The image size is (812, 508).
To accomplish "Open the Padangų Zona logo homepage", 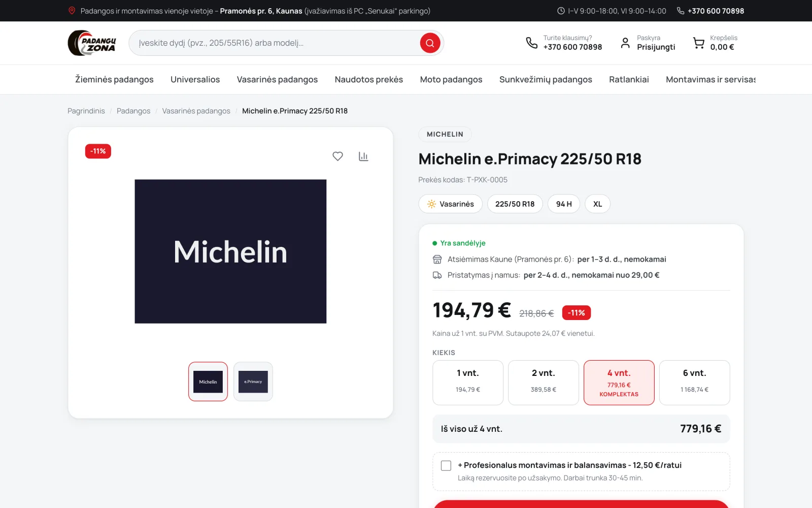I will pyautogui.click(x=92, y=43).
